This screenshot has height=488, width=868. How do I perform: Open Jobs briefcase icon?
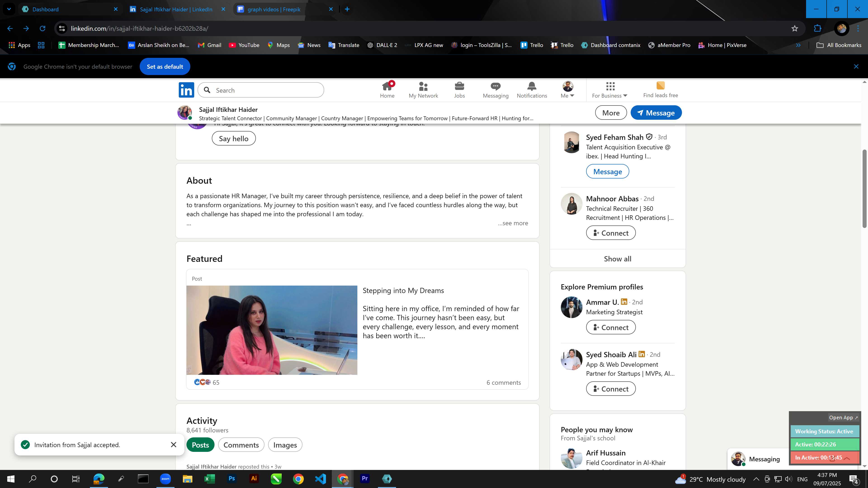[x=459, y=90]
